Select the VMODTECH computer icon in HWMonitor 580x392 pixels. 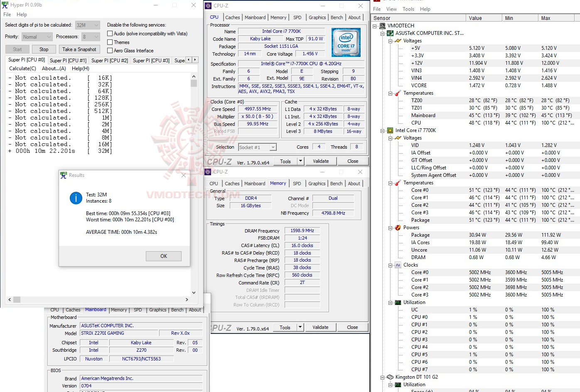point(383,26)
